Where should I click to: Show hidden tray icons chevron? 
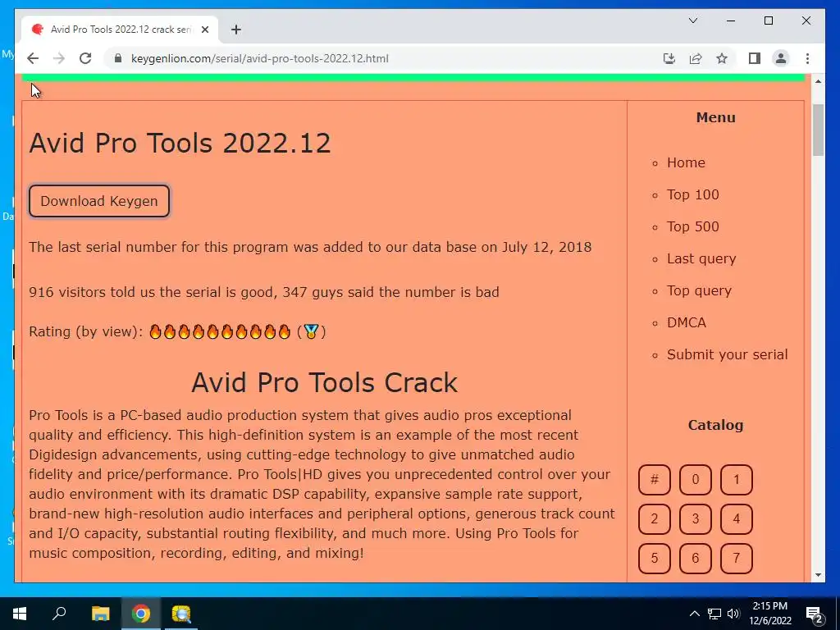coord(694,614)
